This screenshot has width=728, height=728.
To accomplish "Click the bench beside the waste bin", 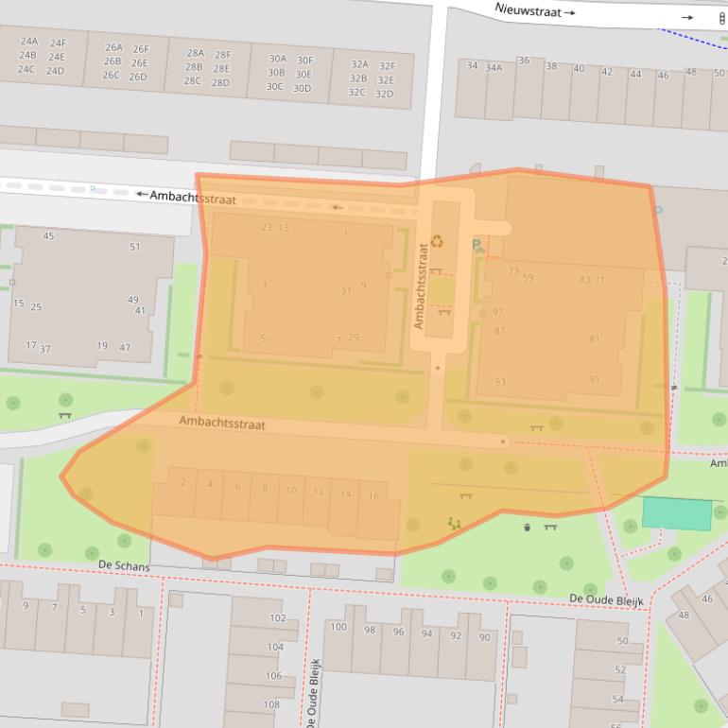I will (550, 527).
